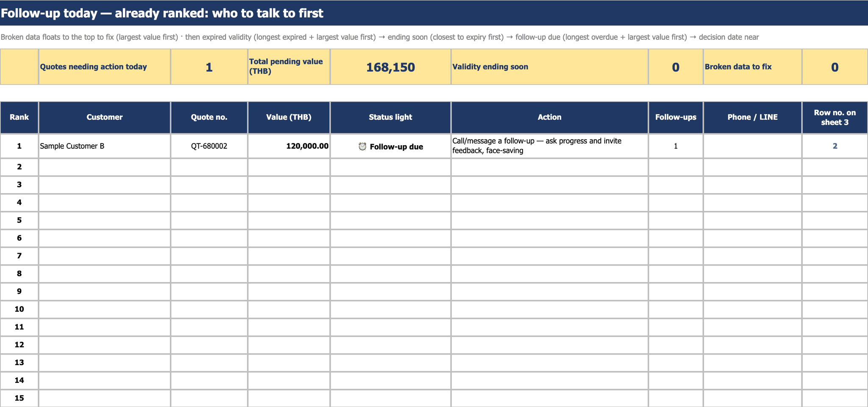
Task: Select rank number 5
Action: (19, 220)
